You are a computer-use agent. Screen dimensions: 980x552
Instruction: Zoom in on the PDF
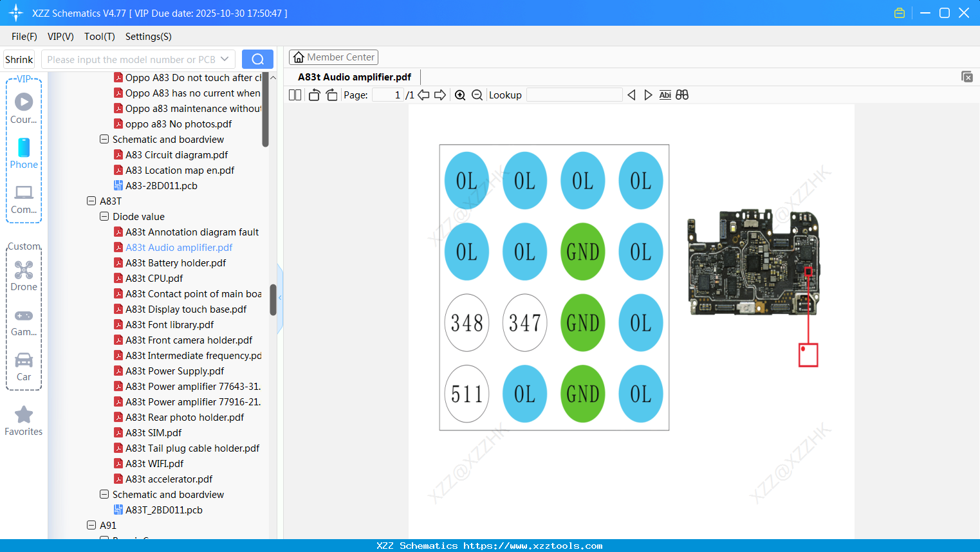(x=460, y=95)
